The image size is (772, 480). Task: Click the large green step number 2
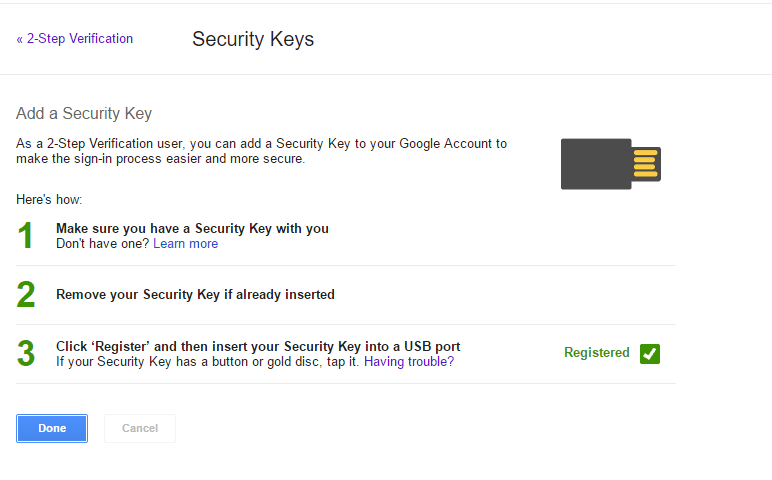coord(26,294)
